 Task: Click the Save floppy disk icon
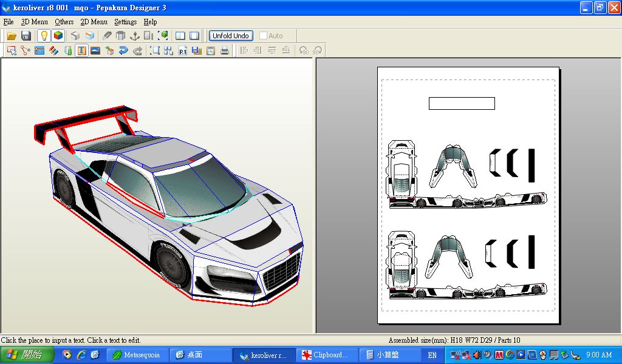pos(26,36)
